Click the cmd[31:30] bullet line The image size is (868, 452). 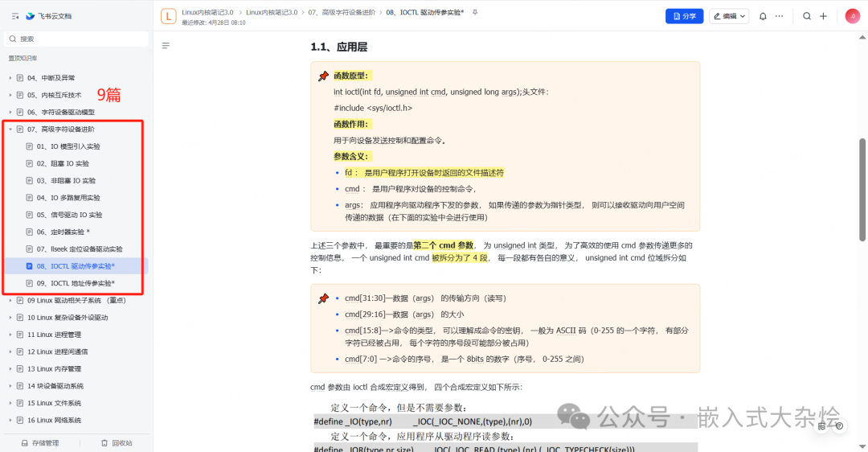425,298
